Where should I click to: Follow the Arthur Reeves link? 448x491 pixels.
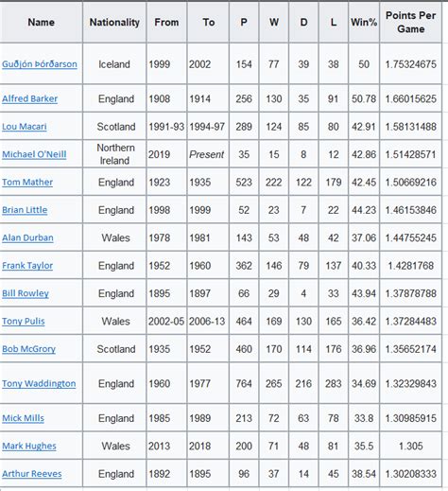(32, 474)
